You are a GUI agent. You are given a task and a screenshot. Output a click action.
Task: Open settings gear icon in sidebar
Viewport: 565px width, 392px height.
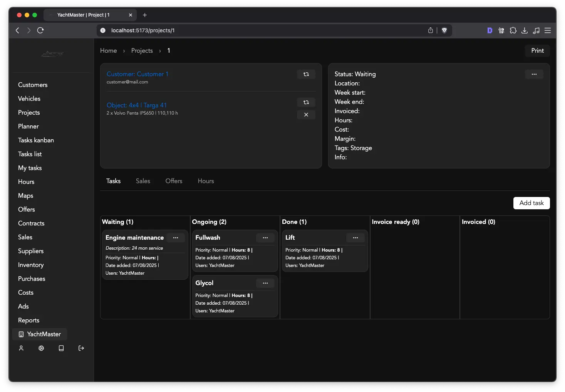[41, 348]
